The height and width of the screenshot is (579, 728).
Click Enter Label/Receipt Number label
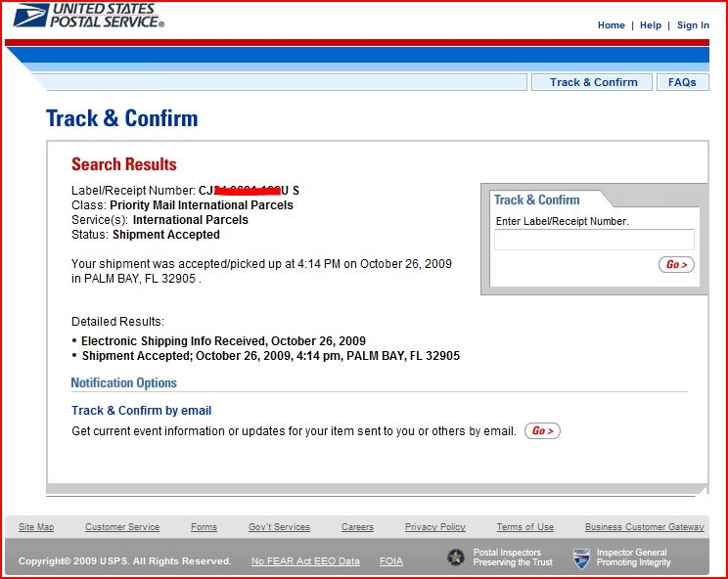click(563, 221)
